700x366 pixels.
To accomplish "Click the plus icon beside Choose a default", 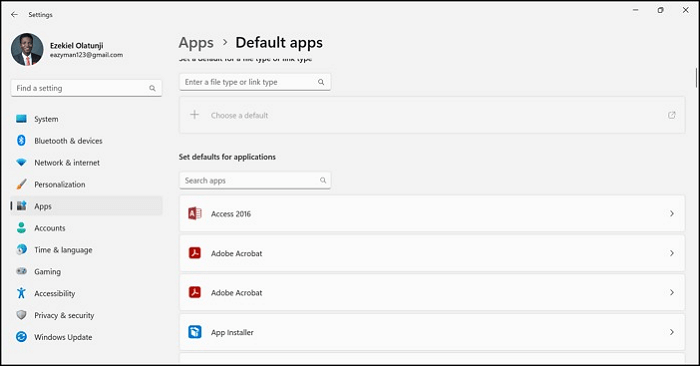I will pos(195,115).
